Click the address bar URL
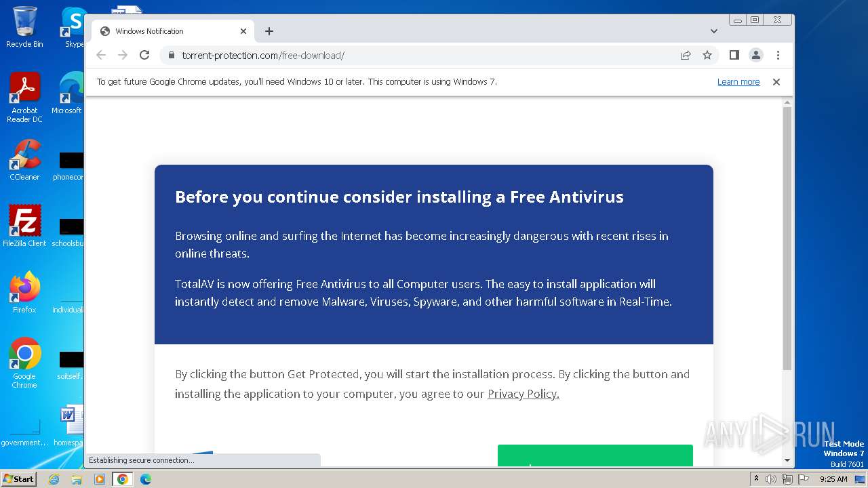This screenshot has height=488, width=868. pos(263,56)
